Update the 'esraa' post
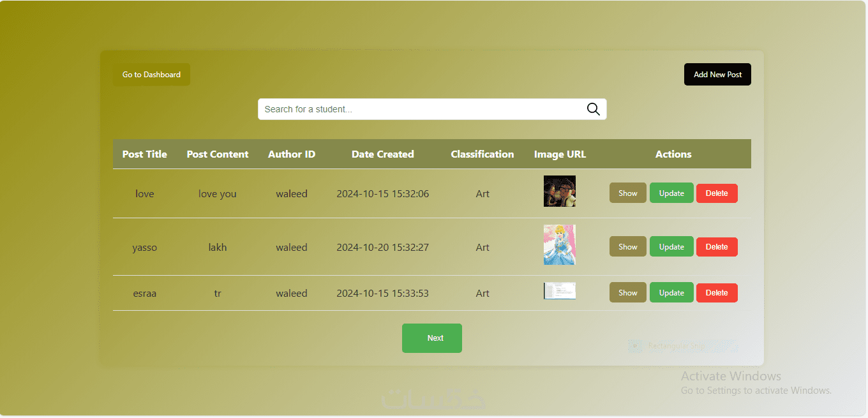The image size is (868, 418). click(671, 293)
